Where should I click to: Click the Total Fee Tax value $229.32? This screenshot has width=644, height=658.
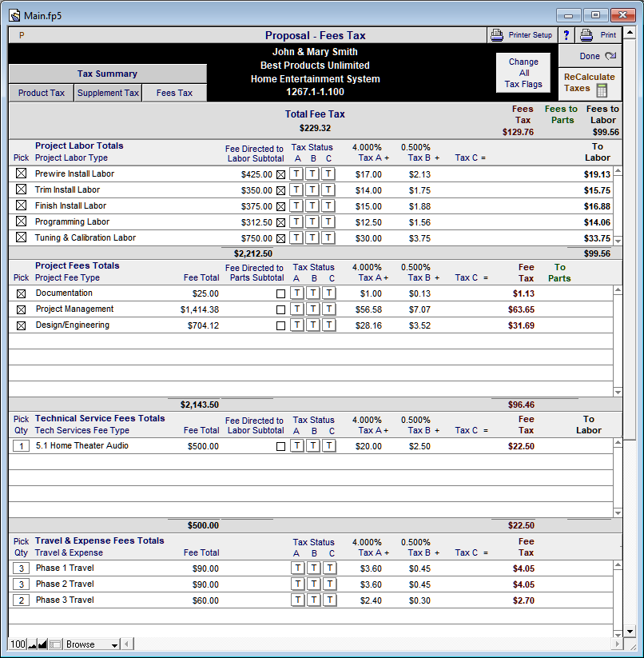(315, 128)
